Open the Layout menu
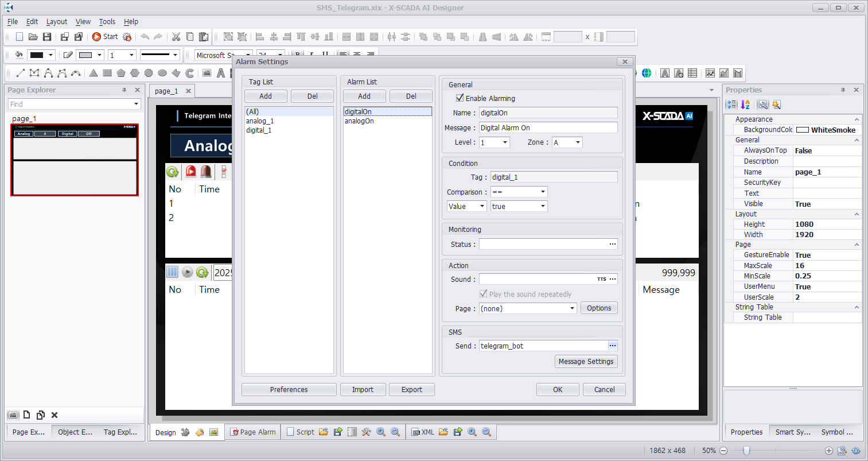 point(57,22)
